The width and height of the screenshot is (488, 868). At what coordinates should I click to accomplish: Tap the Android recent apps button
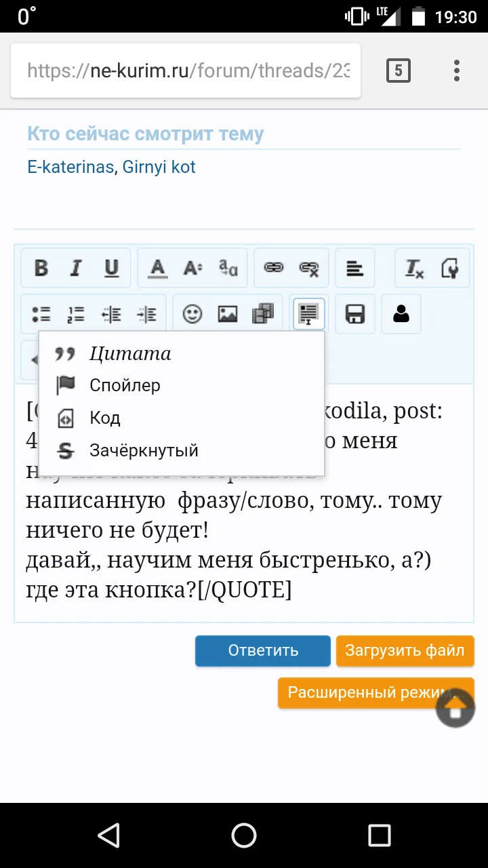pyautogui.click(x=380, y=835)
